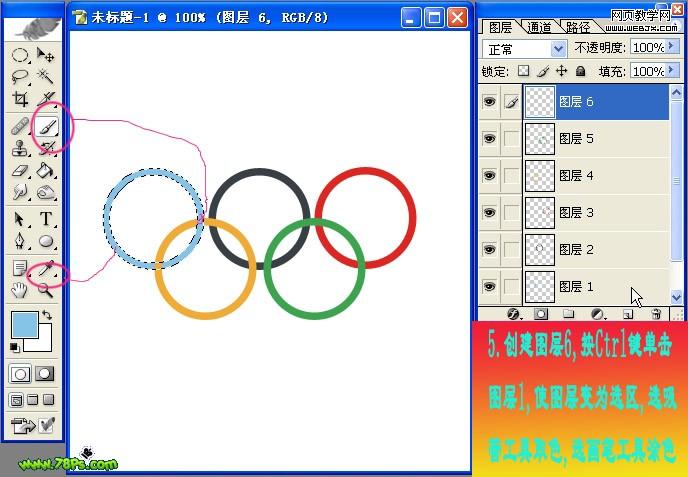Toggle lock transparent pixels
The image size is (688, 477).
(x=523, y=71)
